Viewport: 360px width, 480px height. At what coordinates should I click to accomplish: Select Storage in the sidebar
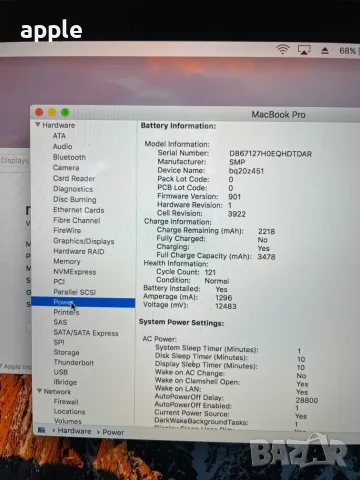click(x=66, y=352)
